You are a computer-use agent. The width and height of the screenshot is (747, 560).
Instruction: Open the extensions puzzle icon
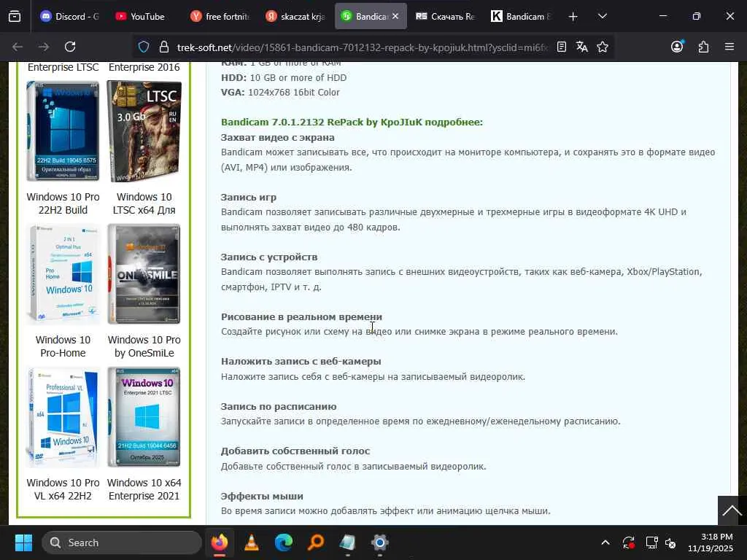(703, 47)
